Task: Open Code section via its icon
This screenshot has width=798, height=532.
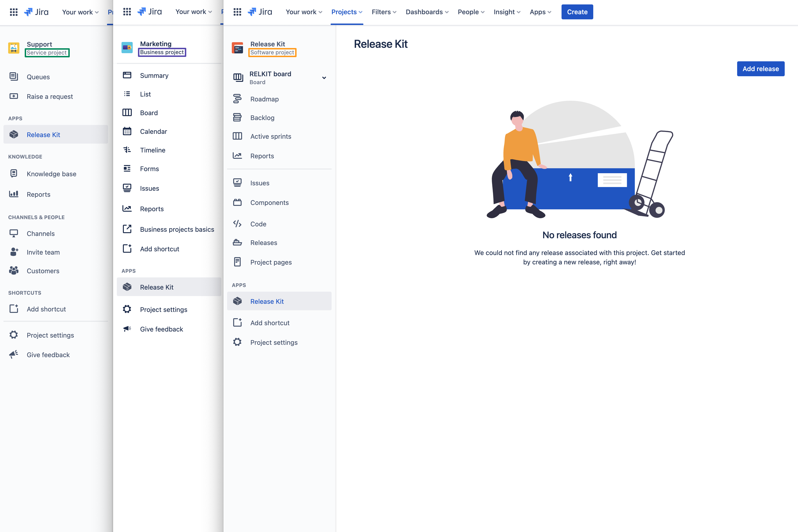Action: pos(237,224)
